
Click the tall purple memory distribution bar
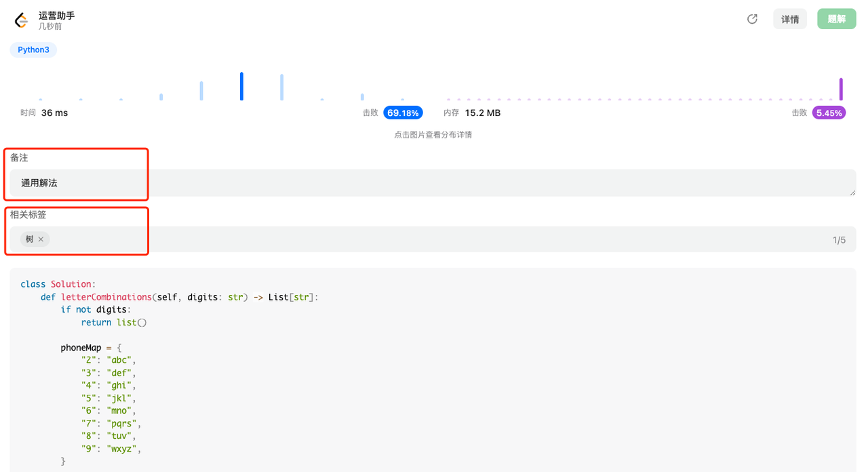click(841, 89)
